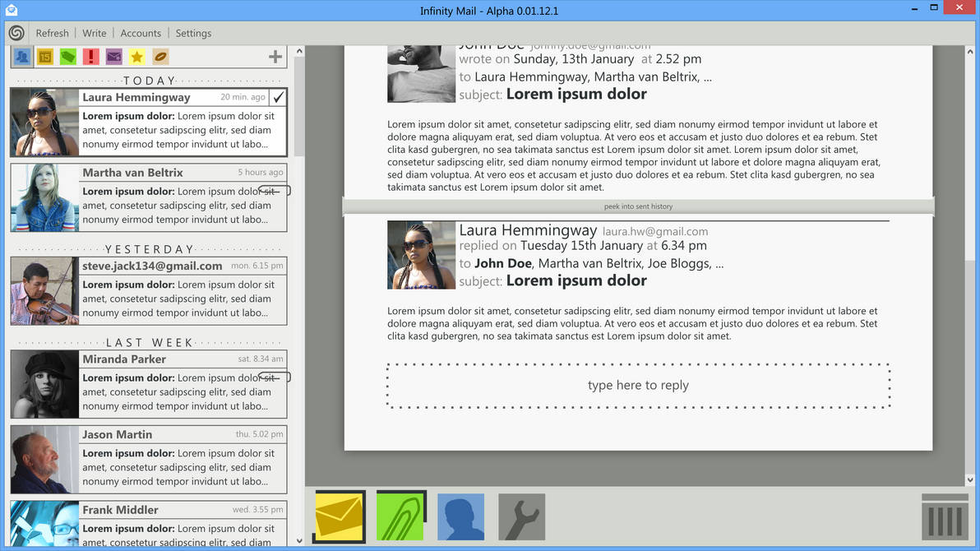Screen dimensions: 980x551
Task: Select the red exclamation important filter
Action: point(90,57)
